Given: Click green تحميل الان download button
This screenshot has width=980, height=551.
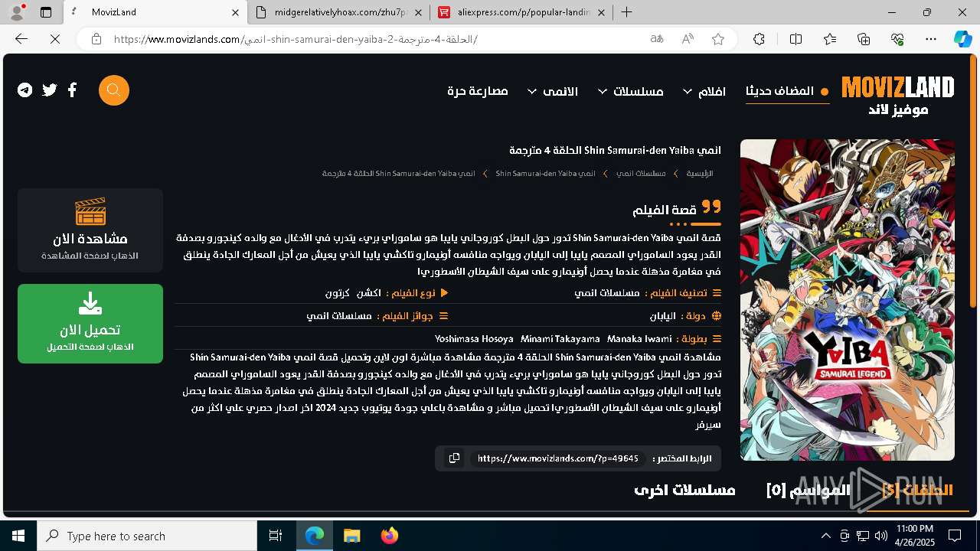Looking at the screenshot, I should (90, 324).
